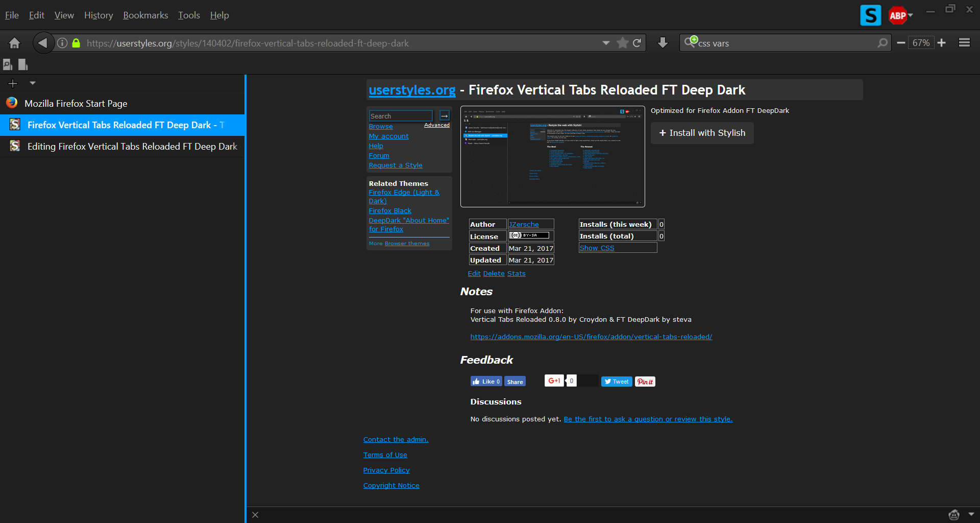Switch to Mozilla Firefox Start Page tab
980x523 pixels.
pos(122,103)
